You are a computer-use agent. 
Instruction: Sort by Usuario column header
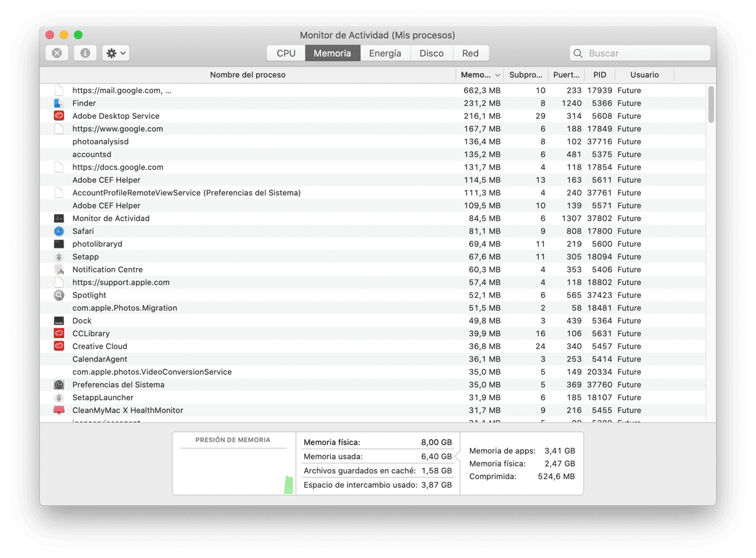[644, 75]
